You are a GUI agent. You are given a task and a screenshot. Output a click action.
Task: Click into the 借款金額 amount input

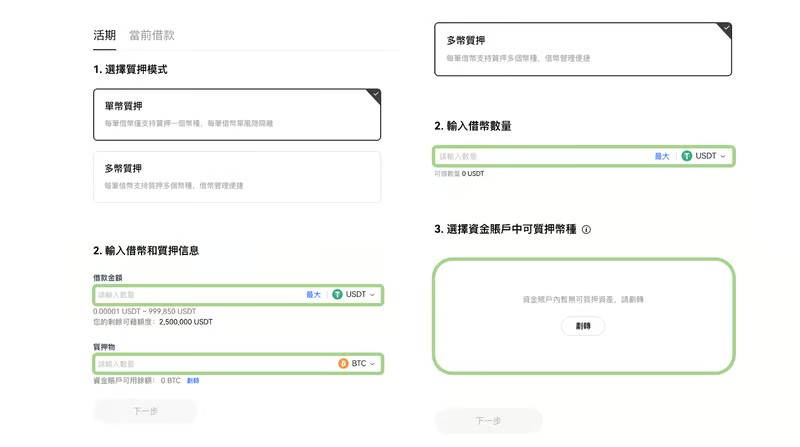click(x=195, y=295)
